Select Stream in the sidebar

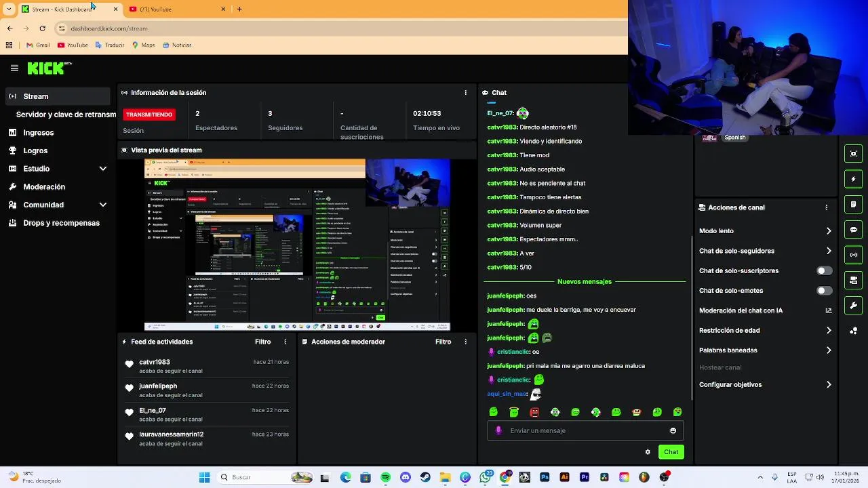(58, 96)
